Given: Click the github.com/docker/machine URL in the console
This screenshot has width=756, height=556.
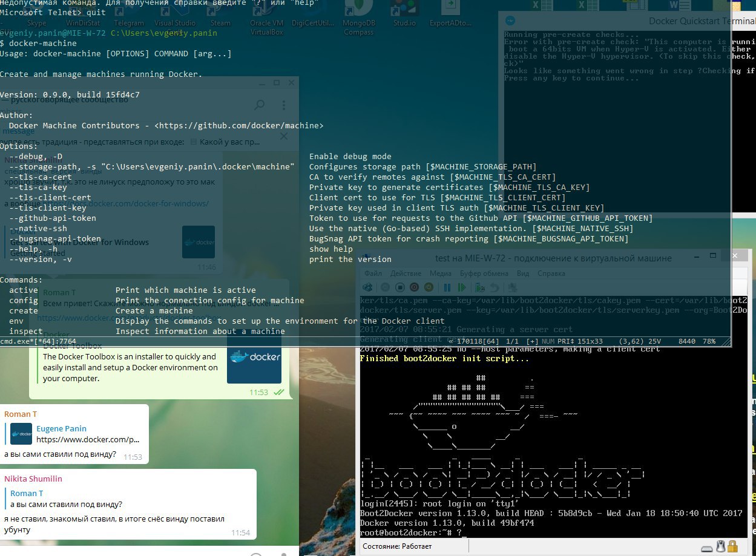Looking at the screenshot, I should (x=239, y=126).
